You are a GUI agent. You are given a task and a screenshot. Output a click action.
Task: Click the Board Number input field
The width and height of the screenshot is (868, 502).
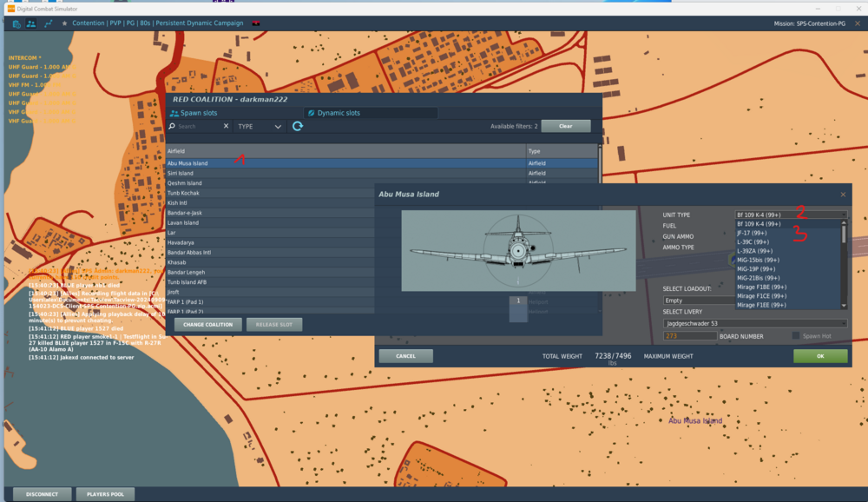(689, 336)
